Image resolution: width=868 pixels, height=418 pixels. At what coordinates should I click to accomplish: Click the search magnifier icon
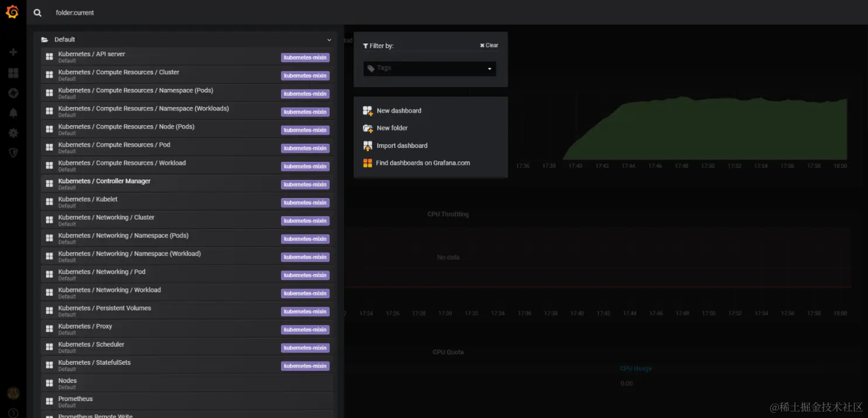pos(37,12)
